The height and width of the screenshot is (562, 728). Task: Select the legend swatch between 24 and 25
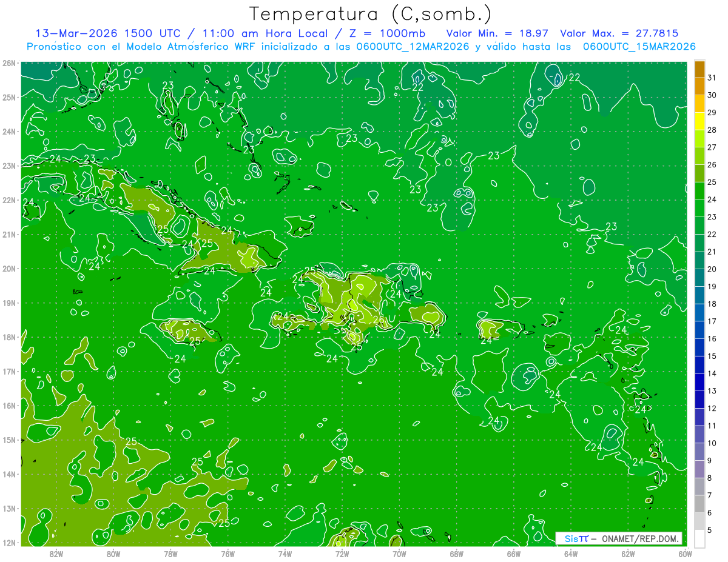[699, 191]
